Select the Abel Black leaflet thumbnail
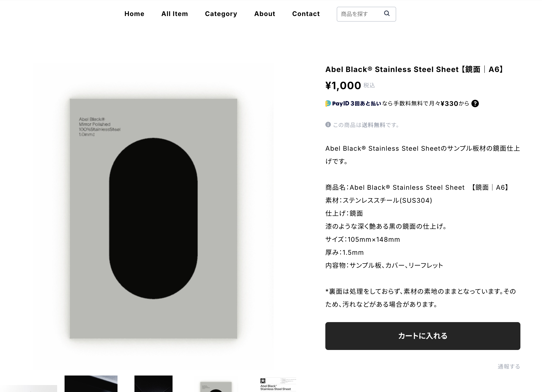This screenshot has width=542, height=392. tap(278, 384)
